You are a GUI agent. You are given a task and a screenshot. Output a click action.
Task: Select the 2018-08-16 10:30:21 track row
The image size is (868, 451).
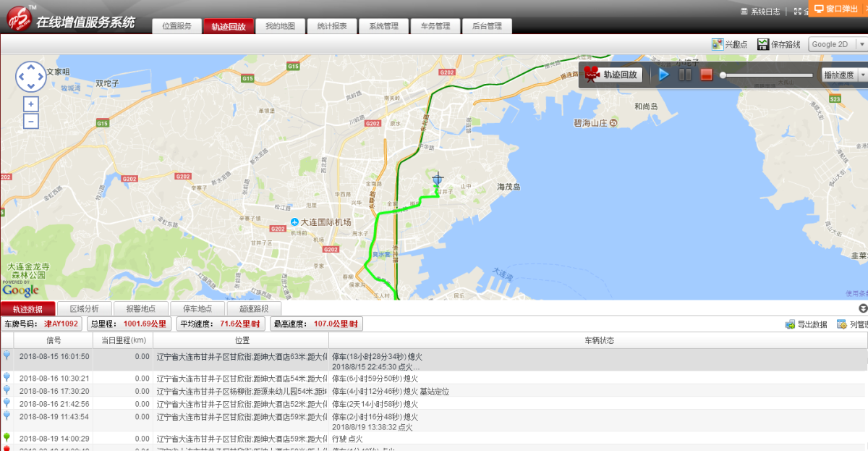pos(54,379)
